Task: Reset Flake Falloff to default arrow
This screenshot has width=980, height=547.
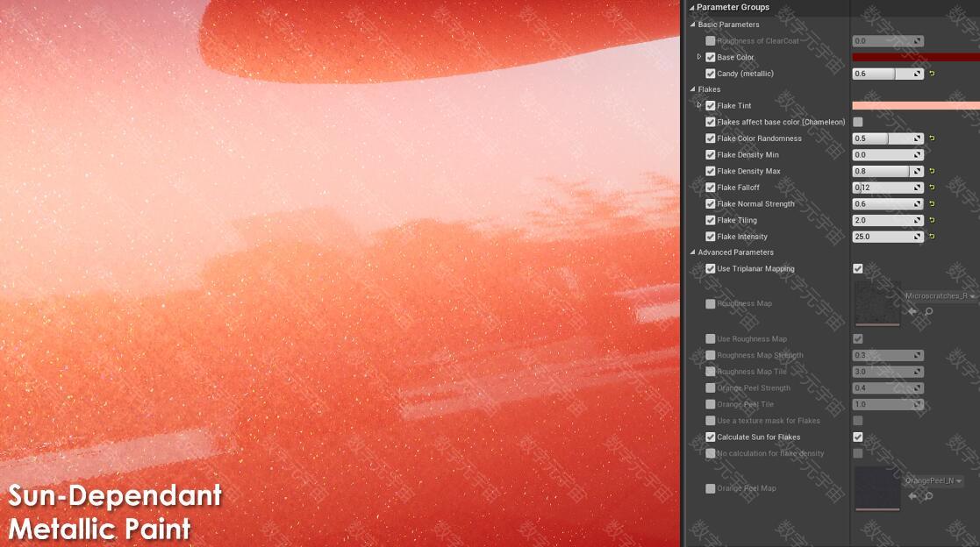Action: click(932, 188)
